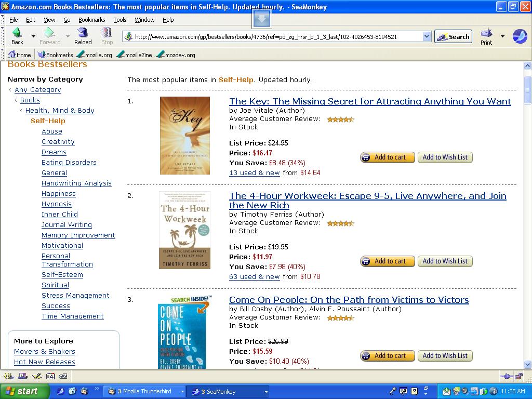Click the vertical scrollbar thumb

coord(527,90)
